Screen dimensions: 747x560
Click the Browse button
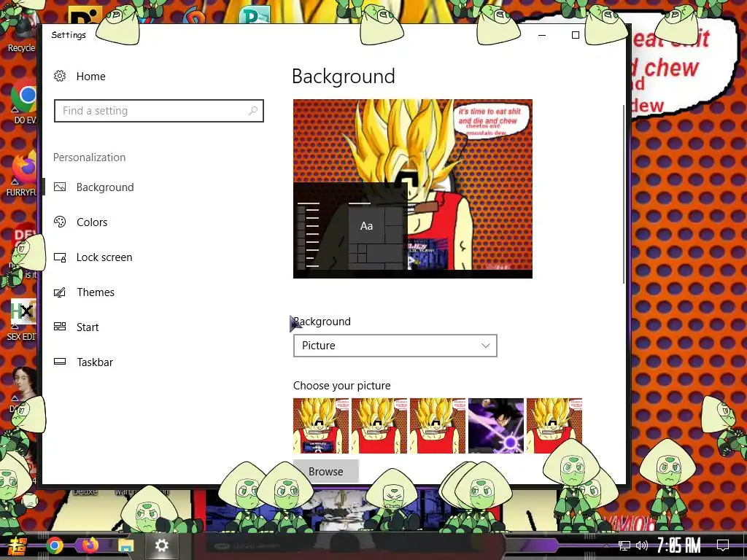[326, 471]
